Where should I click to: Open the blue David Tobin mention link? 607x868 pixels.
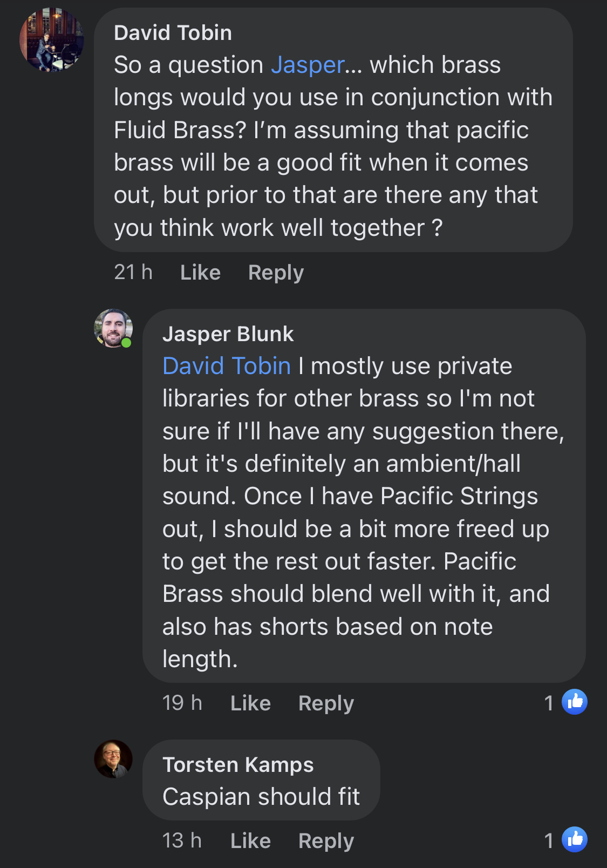click(227, 366)
